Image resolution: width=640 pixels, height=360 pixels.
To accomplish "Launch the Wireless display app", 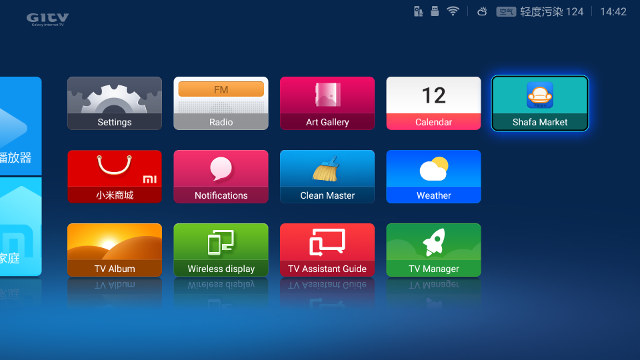I will [221, 250].
